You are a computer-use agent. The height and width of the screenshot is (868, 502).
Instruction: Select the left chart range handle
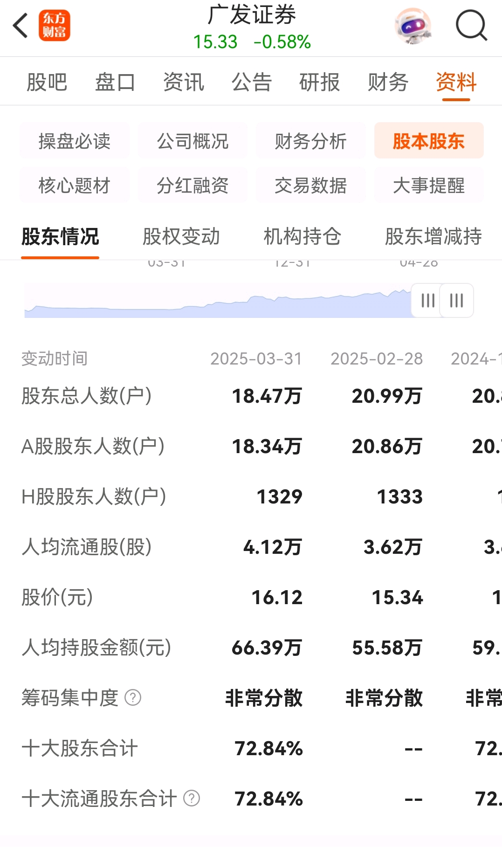(x=427, y=300)
